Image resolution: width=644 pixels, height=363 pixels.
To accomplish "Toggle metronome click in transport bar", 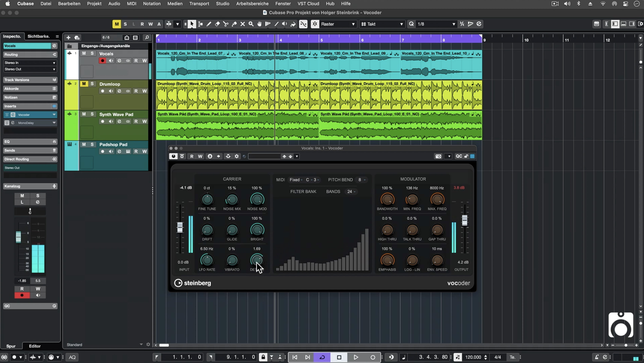I will pyautogui.click(x=597, y=357).
